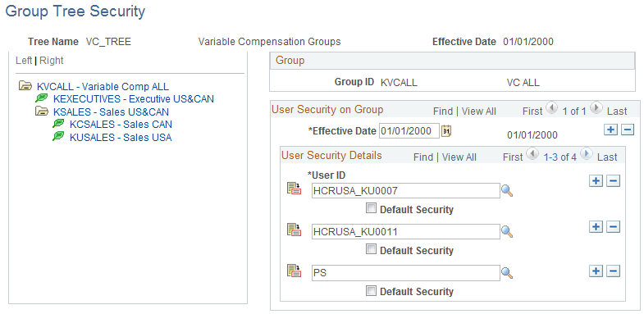Image resolution: width=644 pixels, height=314 pixels.
Task: Add row after HCRUSA_KU0011
Action: [596, 226]
